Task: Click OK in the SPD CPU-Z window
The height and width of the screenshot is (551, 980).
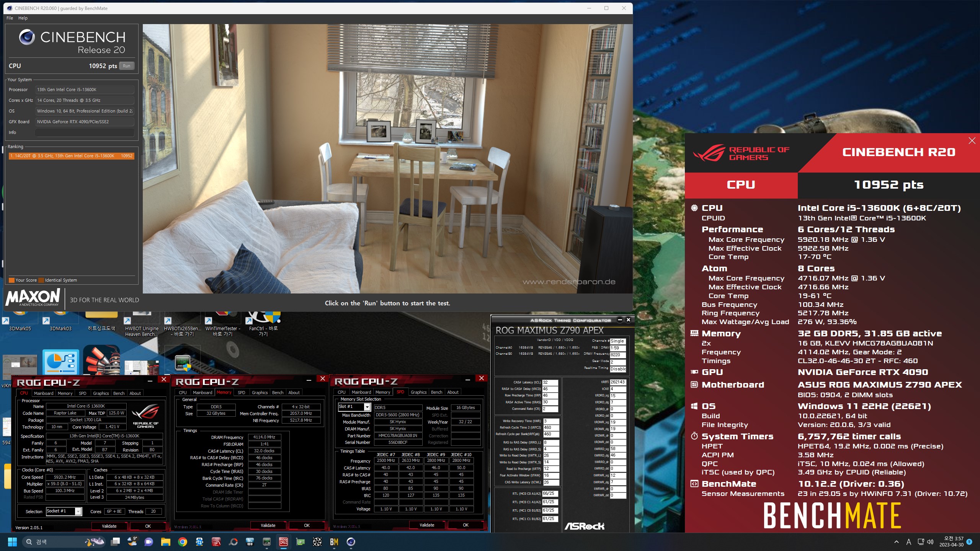Action: click(465, 525)
